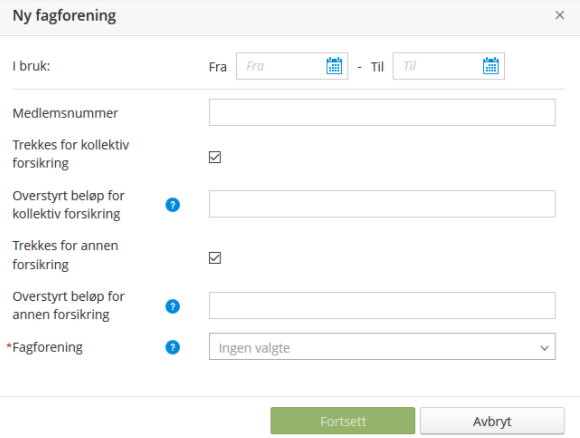Select the Overstyrt beløp for annen forsikring field
This screenshot has width=580, height=438.
(382, 306)
